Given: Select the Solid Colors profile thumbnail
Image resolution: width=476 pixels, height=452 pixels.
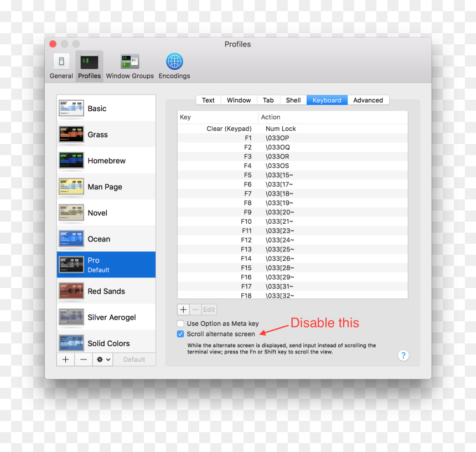Looking at the screenshot, I should pyautogui.click(x=71, y=343).
